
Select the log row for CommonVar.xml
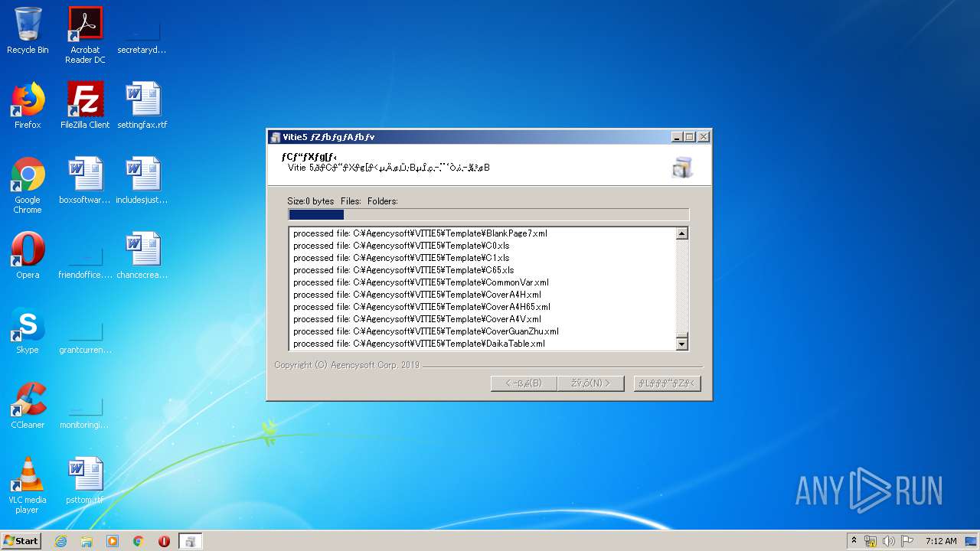point(482,282)
